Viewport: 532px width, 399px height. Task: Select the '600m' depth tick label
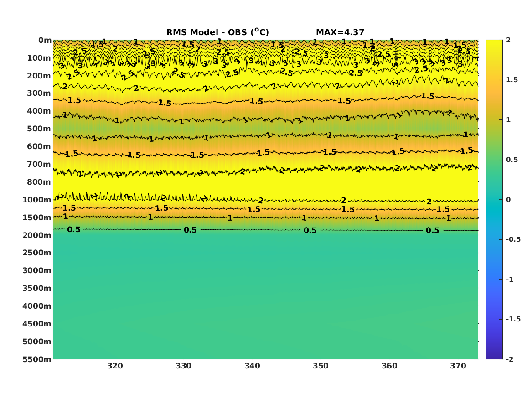tap(39, 146)
